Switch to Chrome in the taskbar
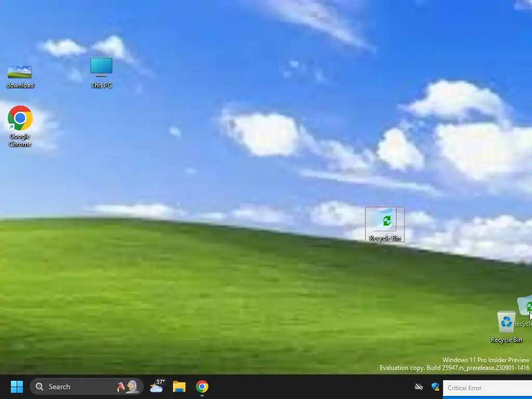The height and width of the screenshot is (399, 532). pyautogui.click(x=202, y=387)
